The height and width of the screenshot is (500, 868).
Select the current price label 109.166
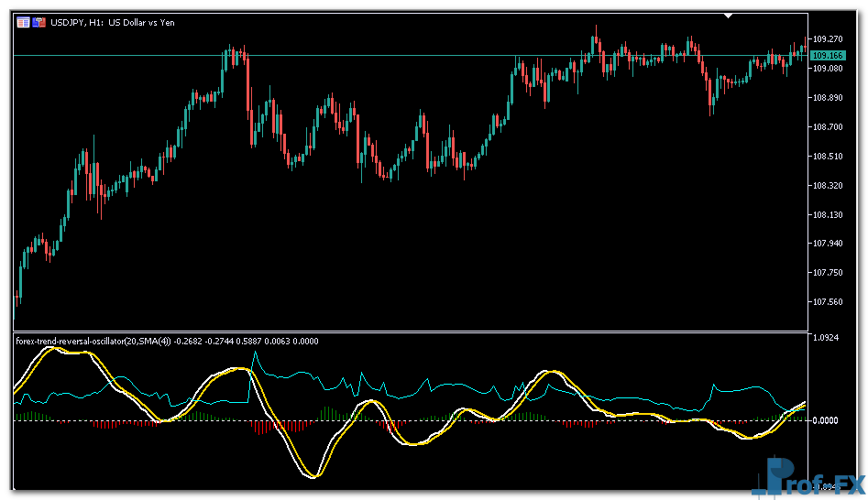828,56
